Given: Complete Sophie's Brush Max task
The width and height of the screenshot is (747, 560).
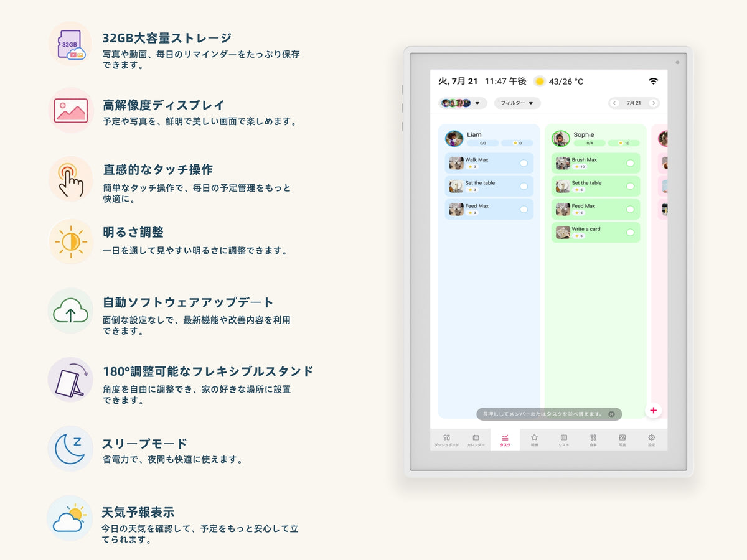Looking at the screenshot, I should coord(630,163).
